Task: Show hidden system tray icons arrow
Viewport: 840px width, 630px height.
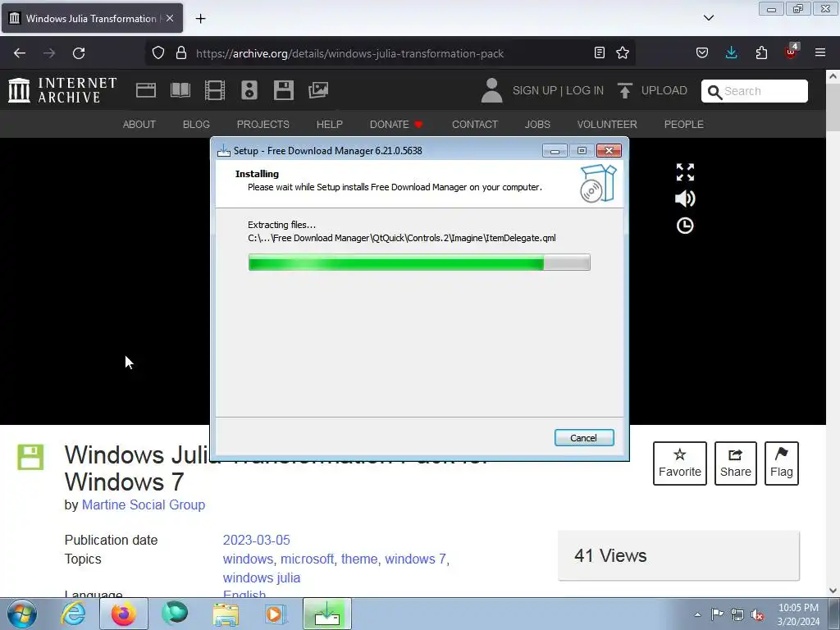Action: point(697,614)
